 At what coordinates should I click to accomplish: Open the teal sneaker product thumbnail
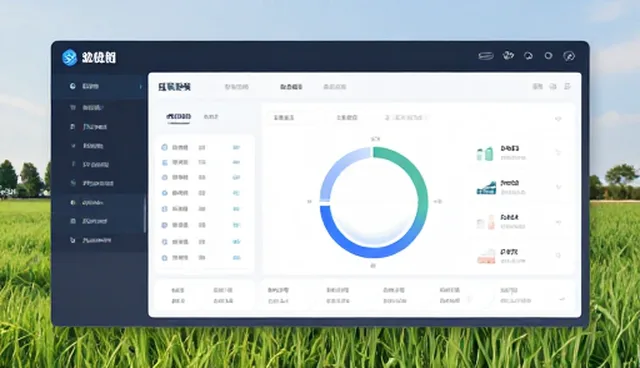click(x=486, y=188)
